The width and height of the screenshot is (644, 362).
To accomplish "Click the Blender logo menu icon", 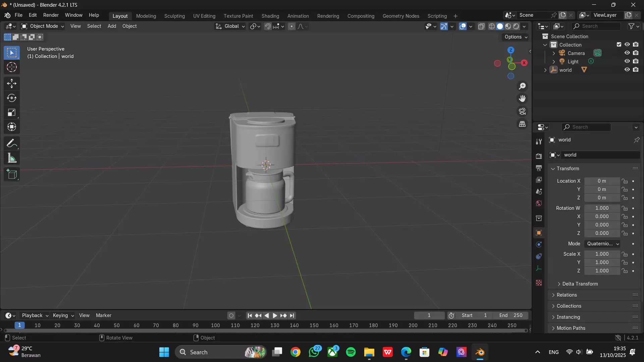I will pos(7,15).
